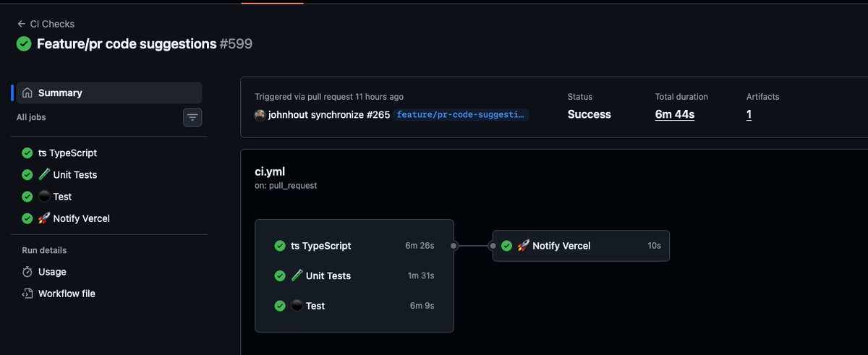
Task: Click the black circle emoji in graph Test row
Action: pos(297,306)
